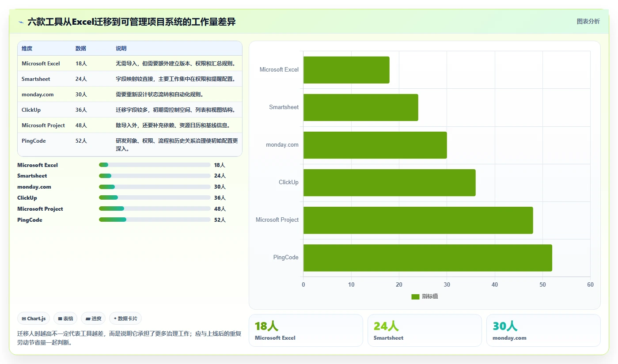Screen dimensions: 618x364
Task: Click the ClickUp progress bar
Action: 155,197
